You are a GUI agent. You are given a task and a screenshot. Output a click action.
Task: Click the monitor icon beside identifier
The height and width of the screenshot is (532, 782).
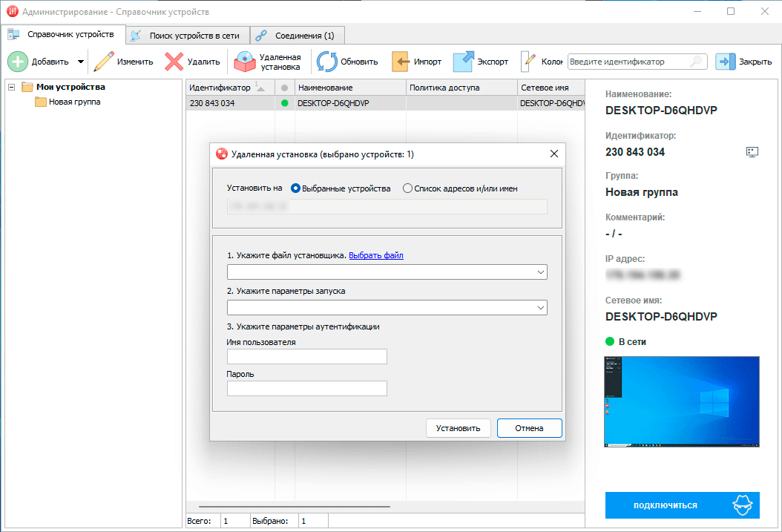(752, 152)
